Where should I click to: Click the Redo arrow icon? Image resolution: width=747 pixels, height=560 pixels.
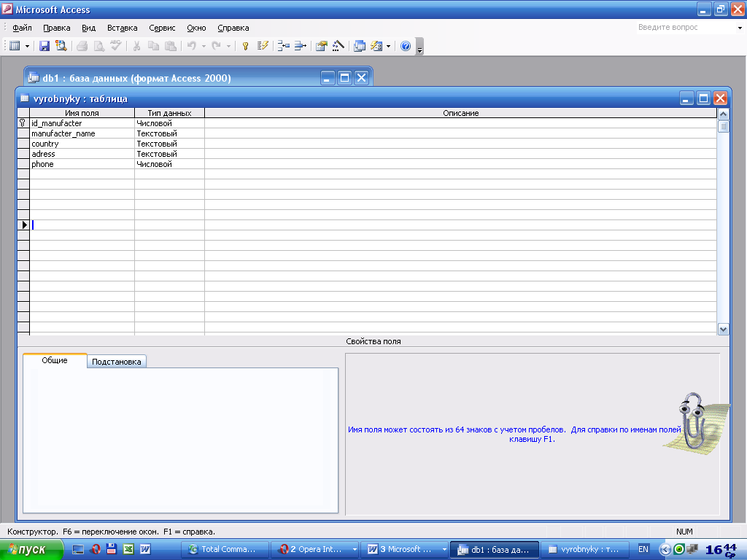pyautogui.click(x=216, y=46)
